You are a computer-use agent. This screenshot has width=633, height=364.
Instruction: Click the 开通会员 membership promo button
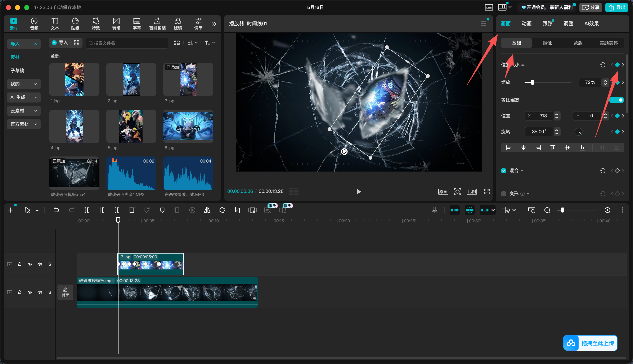[547, 8]
